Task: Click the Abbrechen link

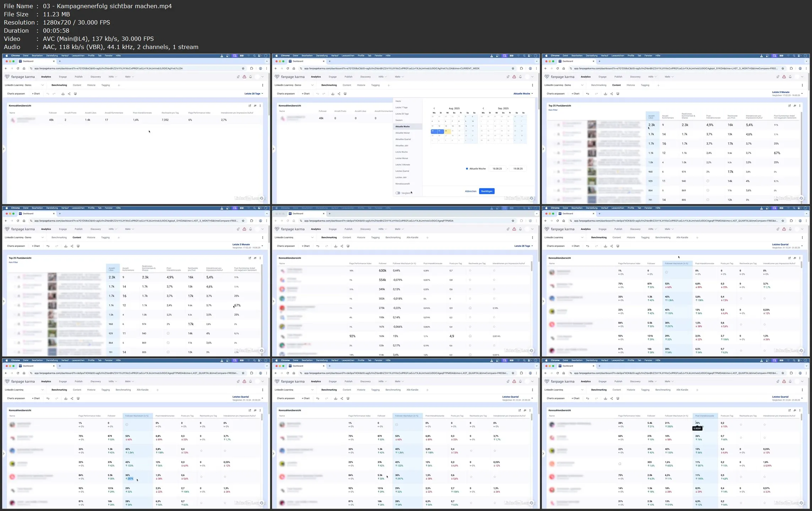Action: [470, 191]
